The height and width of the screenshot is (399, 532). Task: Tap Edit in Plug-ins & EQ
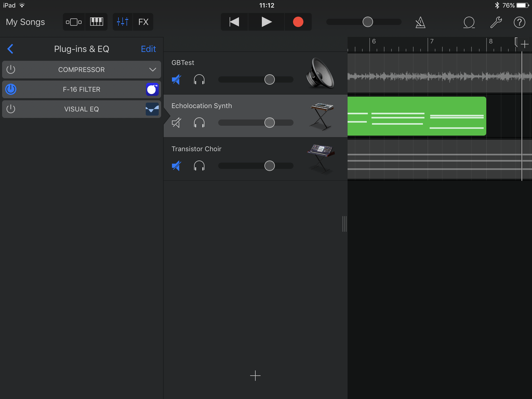[x=148, y=49]
